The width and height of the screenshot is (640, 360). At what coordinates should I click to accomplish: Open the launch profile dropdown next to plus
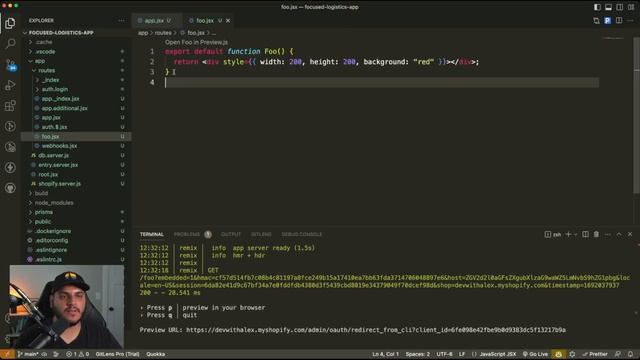pos(576,234)
